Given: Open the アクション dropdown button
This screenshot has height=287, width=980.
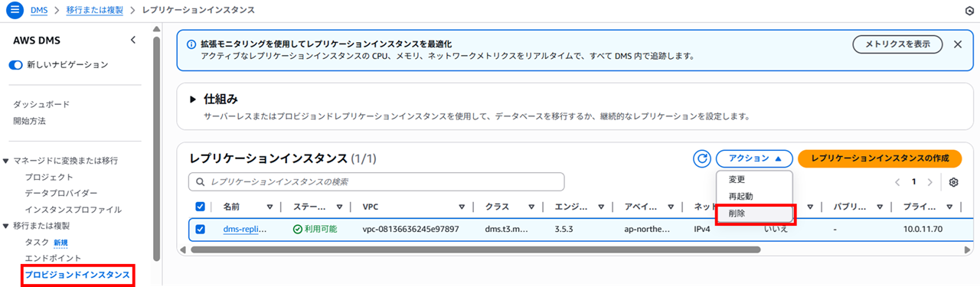Looking at the screenshot, I should point(754,158).
